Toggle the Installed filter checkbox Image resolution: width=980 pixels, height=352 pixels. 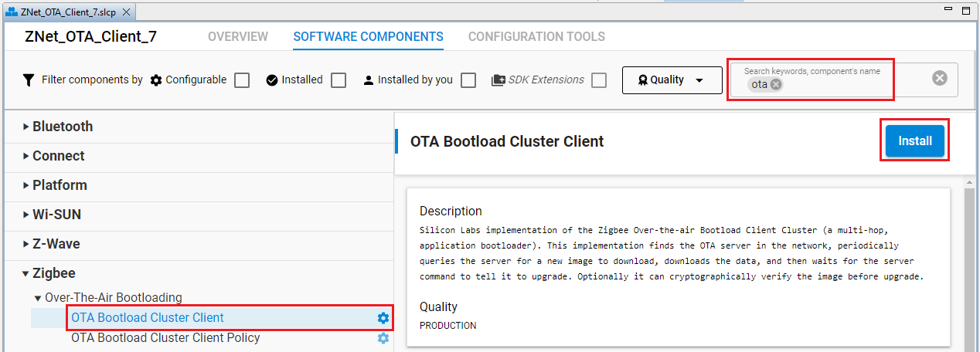coord(338,80)
